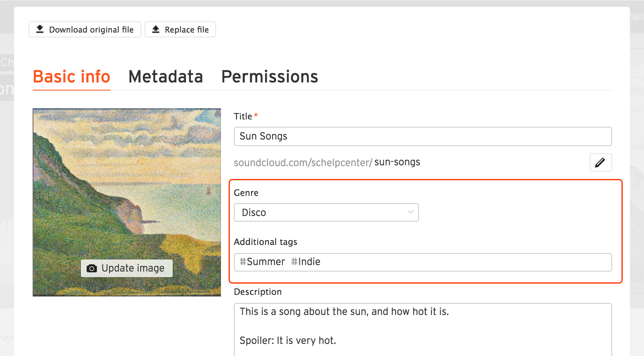Click the red asterisk next to Title
Viewport: 644px width, 356px height.
[256, 116]
